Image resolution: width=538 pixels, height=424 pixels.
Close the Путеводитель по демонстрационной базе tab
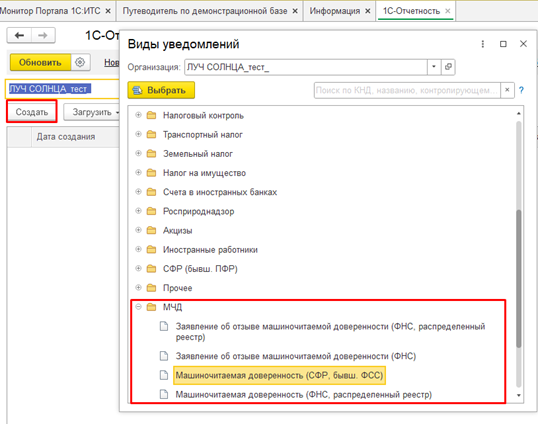(x=295, y=11)
